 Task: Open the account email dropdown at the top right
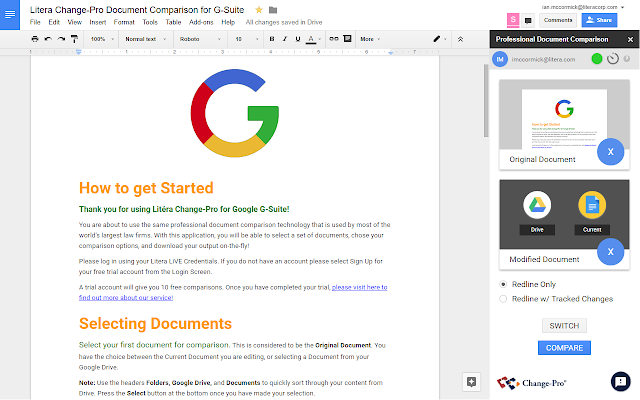point(583,7)
